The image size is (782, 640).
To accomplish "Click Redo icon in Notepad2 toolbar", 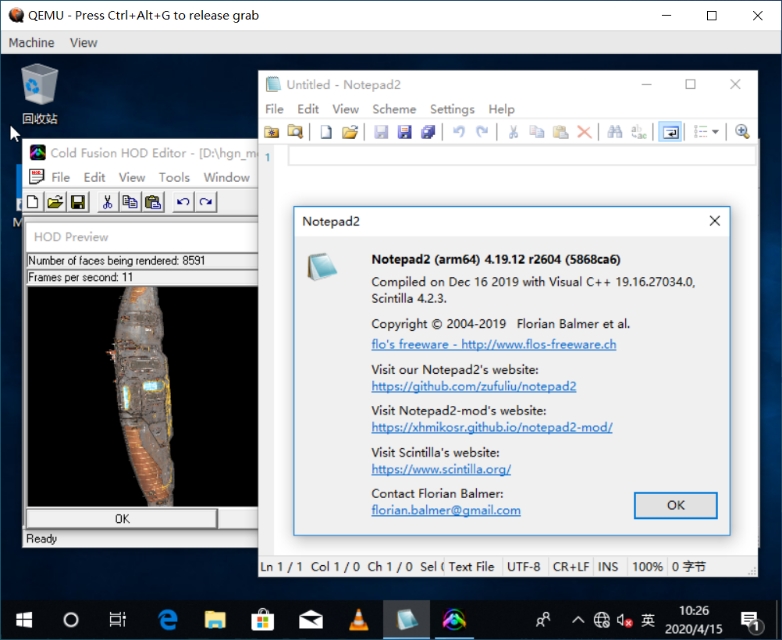I will (x=482, y=132).
